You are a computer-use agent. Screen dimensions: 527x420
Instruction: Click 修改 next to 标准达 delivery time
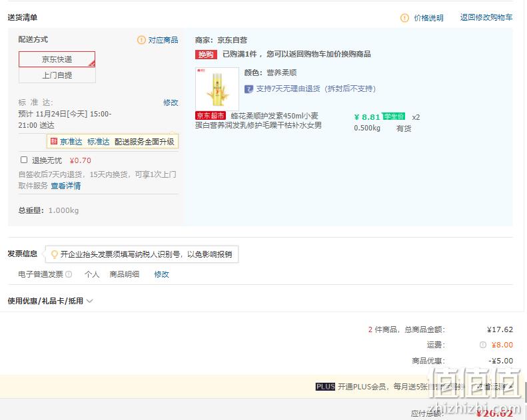tap(171, 103)
